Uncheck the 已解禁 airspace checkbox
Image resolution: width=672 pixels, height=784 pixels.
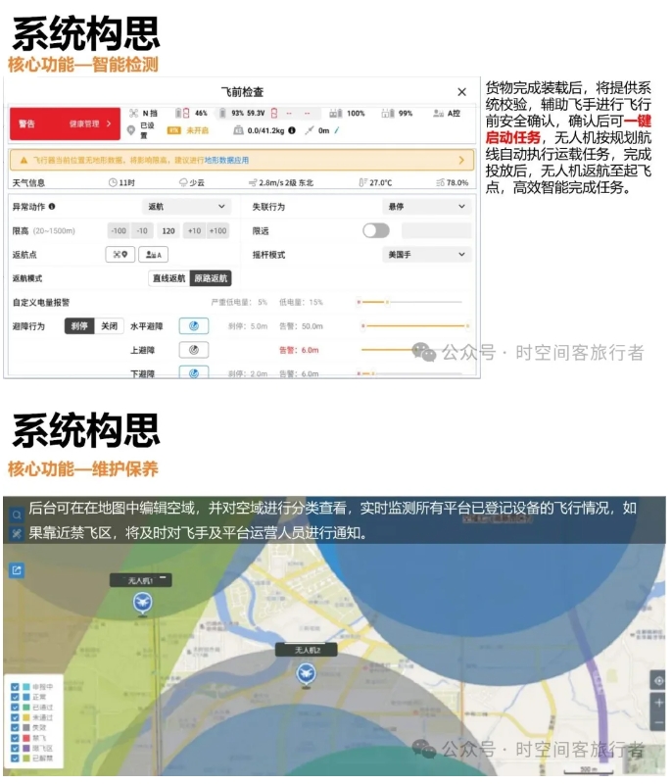[x=15, y=759]
